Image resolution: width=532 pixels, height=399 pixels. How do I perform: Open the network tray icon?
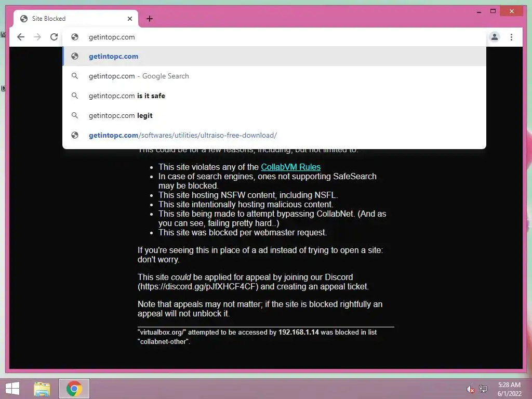pos(483,389)
